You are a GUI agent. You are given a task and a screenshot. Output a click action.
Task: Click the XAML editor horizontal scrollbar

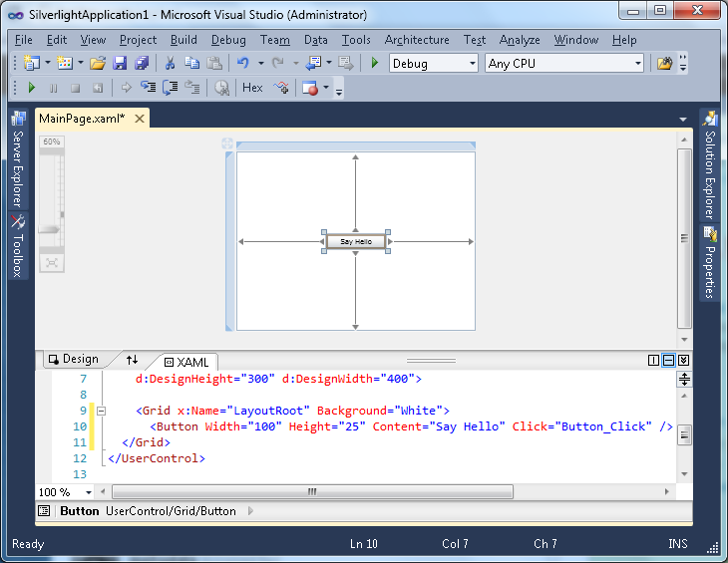coord(312,492)
